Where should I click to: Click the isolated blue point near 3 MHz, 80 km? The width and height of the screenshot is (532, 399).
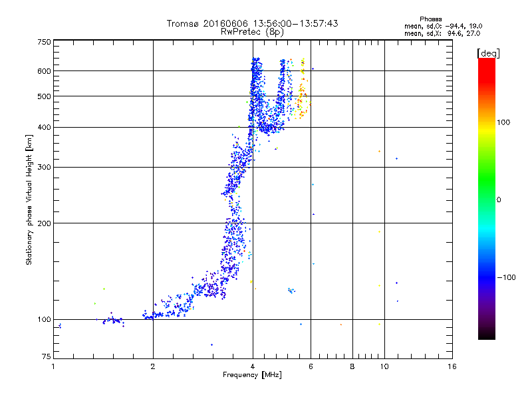click(211, 344)
